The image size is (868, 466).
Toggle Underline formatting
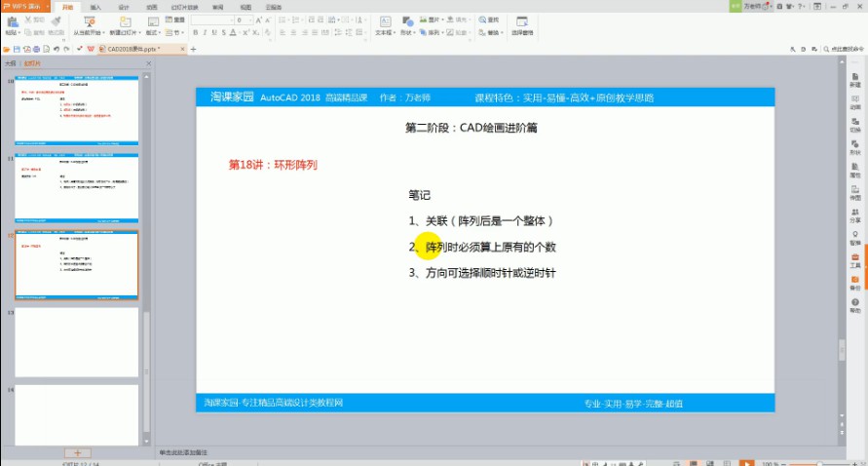click(x=214, y=33)
